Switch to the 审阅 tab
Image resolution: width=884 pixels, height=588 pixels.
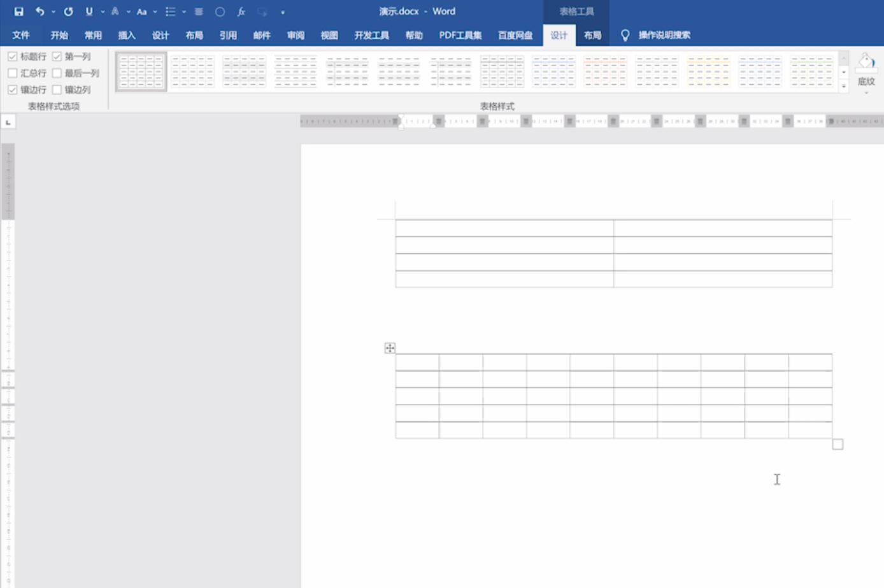tap(296, 35)
